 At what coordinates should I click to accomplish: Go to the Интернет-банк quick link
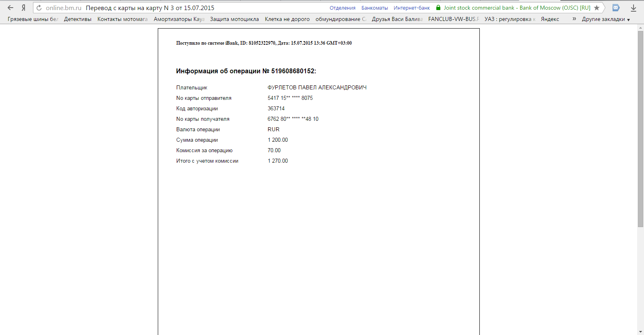click(411, 8)
